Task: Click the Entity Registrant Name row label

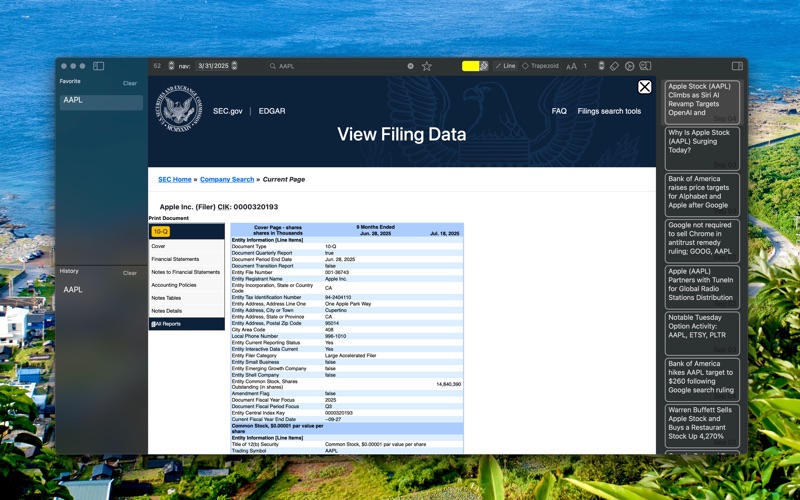Action: 257,279
